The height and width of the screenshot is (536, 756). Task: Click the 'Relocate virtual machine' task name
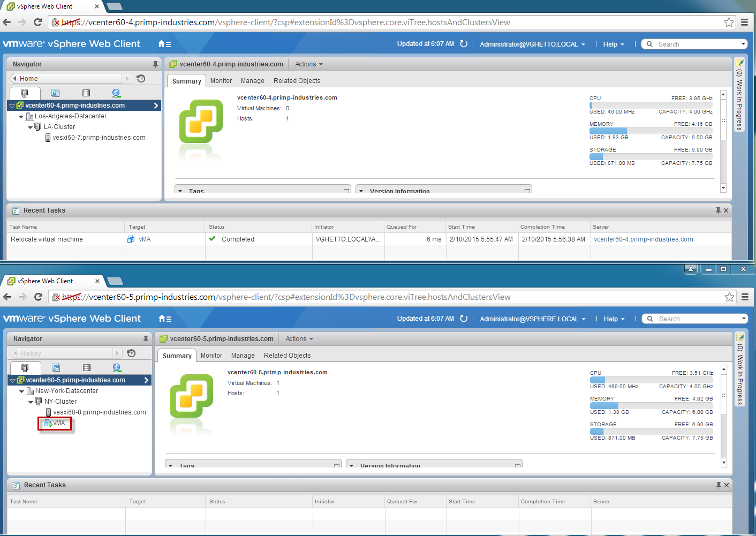(x=47, y=239)
